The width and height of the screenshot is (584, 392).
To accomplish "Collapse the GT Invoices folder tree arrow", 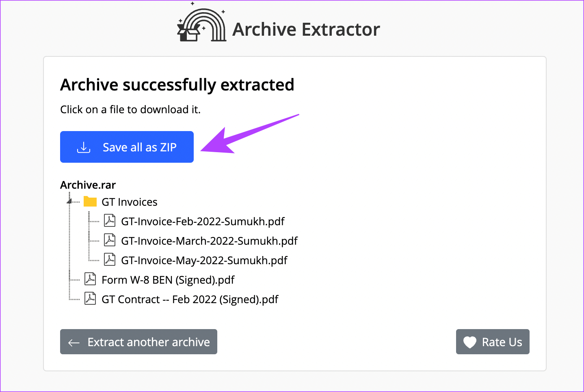I will tap(69, 201).
